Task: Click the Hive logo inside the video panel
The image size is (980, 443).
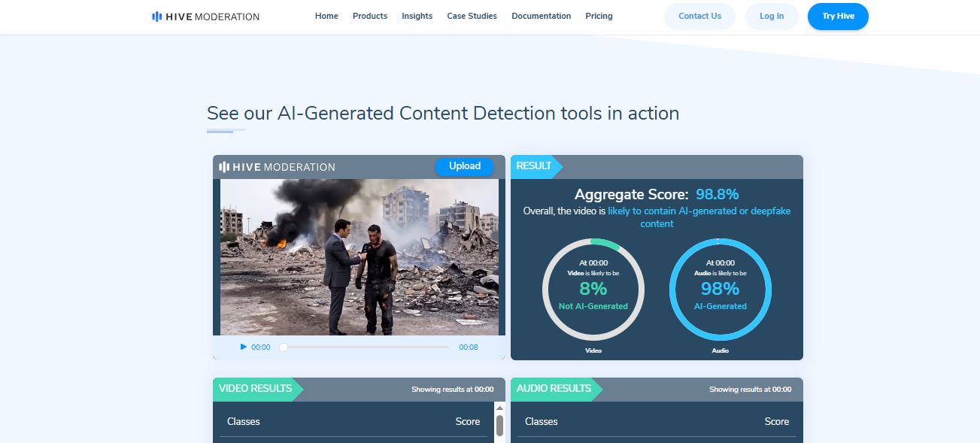Action: 277,167
